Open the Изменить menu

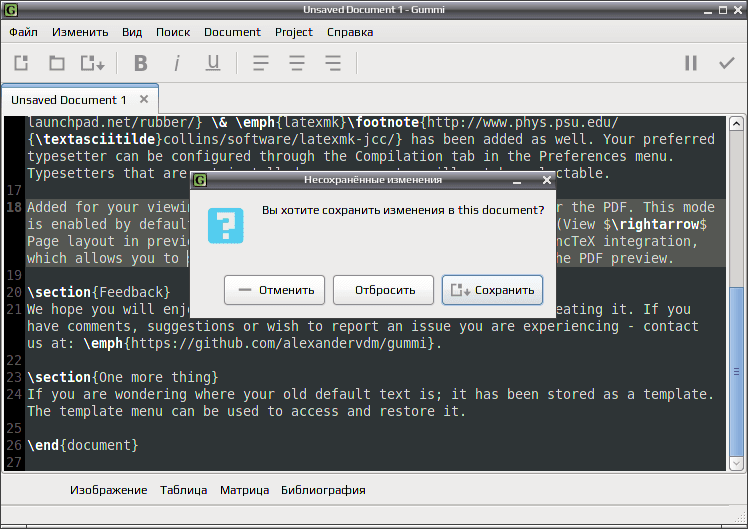80,32
